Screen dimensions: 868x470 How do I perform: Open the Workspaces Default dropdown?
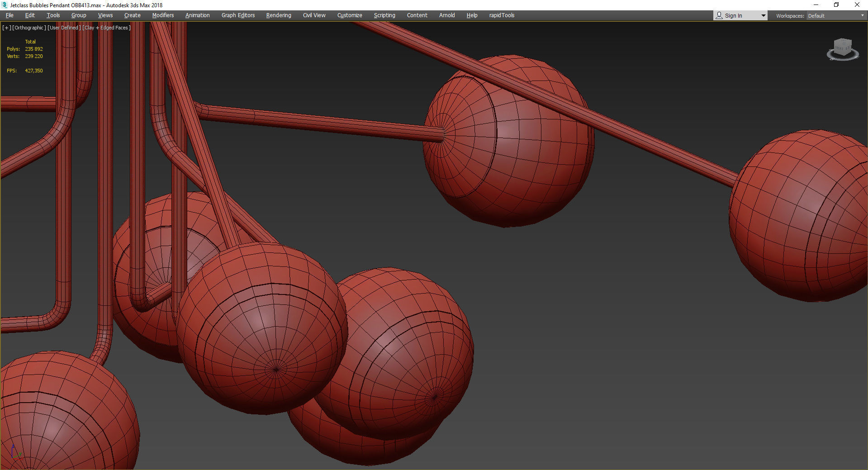click(836, 16)
